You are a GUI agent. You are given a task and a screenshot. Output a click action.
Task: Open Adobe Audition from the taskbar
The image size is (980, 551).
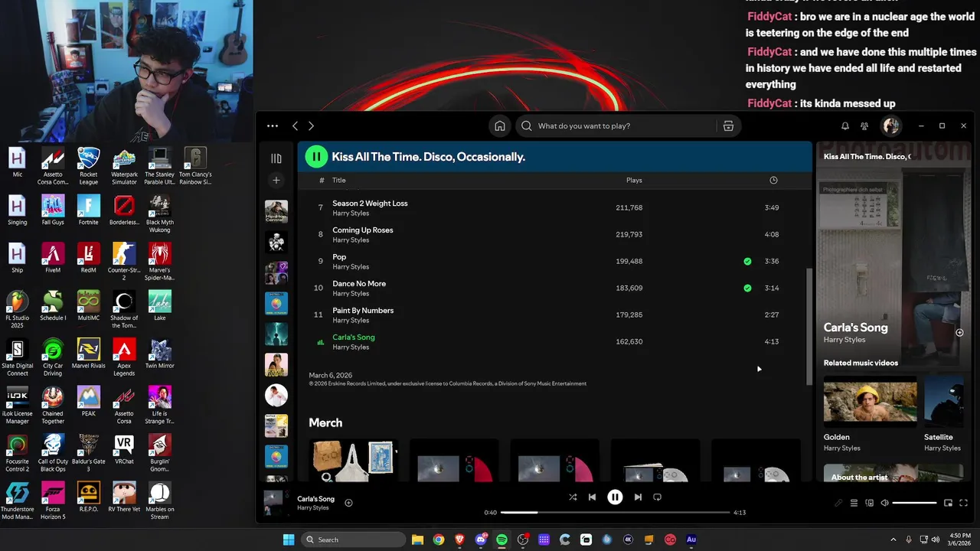(x=691, y=540)
